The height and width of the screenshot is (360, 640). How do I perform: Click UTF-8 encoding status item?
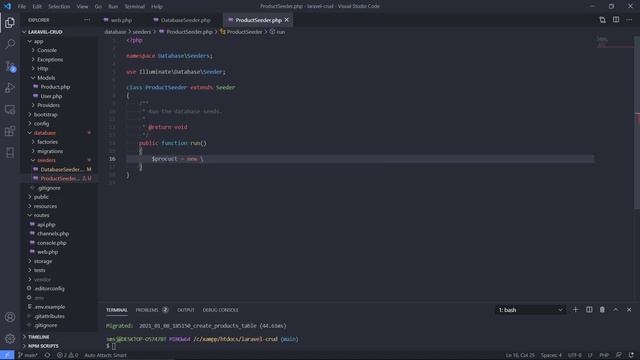[x=575, y=355]
